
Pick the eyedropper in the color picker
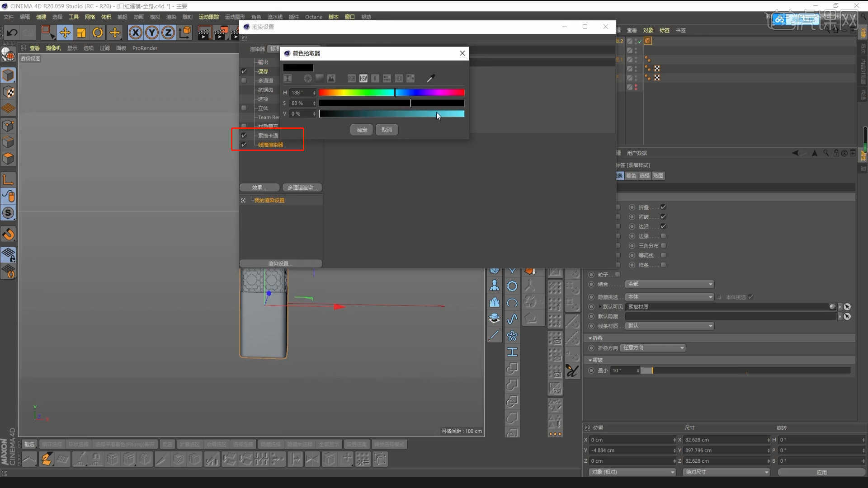(430, 79)
